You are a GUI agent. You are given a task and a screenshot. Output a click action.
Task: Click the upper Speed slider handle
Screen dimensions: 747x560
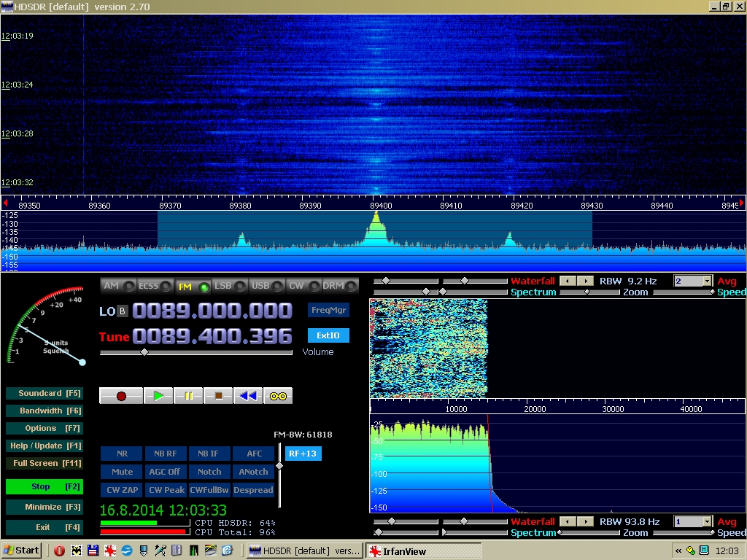713,292
